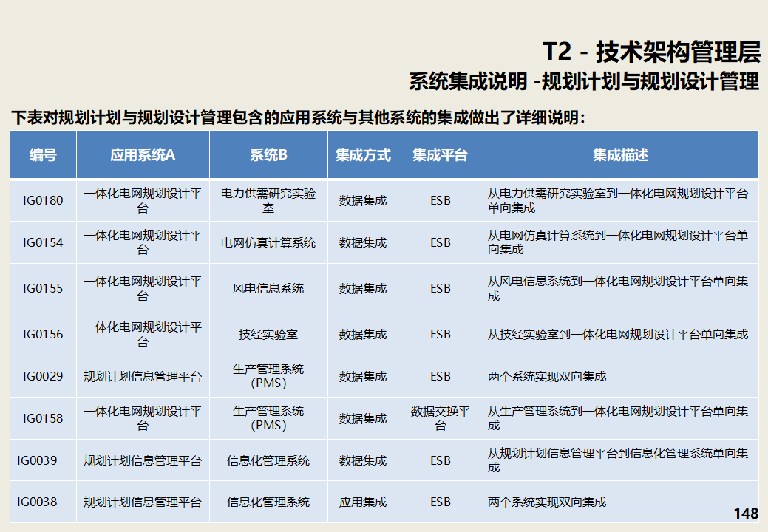The image size is (768, 532).
Task: Select the IG0029 cell
Action: point(43,376)
